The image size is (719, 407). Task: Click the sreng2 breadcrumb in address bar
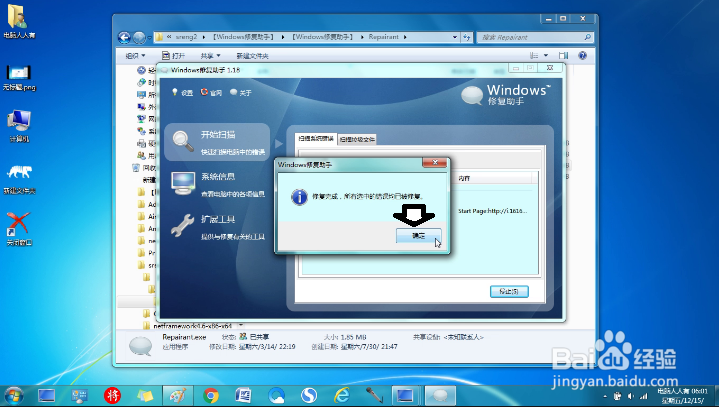[x=186, y=37]
